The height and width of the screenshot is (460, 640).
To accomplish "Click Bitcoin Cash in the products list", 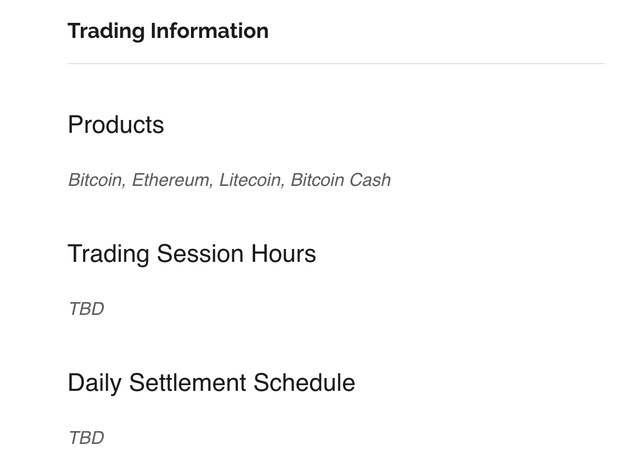I will pos(340,180).
